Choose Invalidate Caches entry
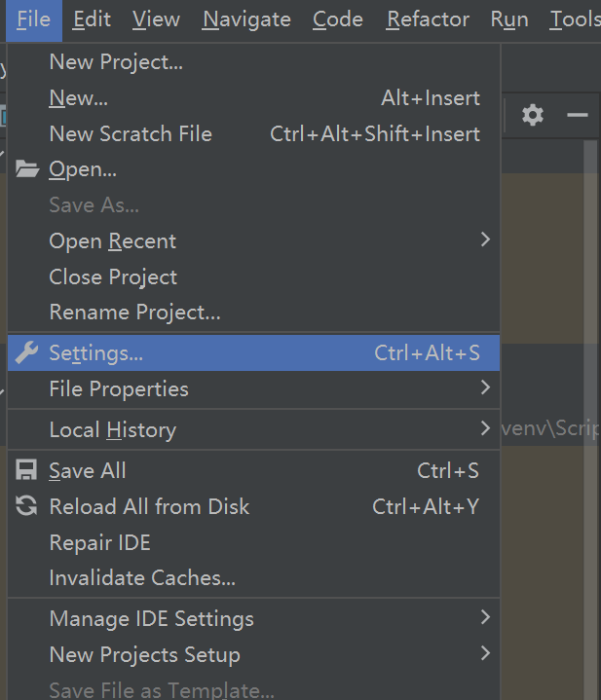 click(x=142, y=577)
